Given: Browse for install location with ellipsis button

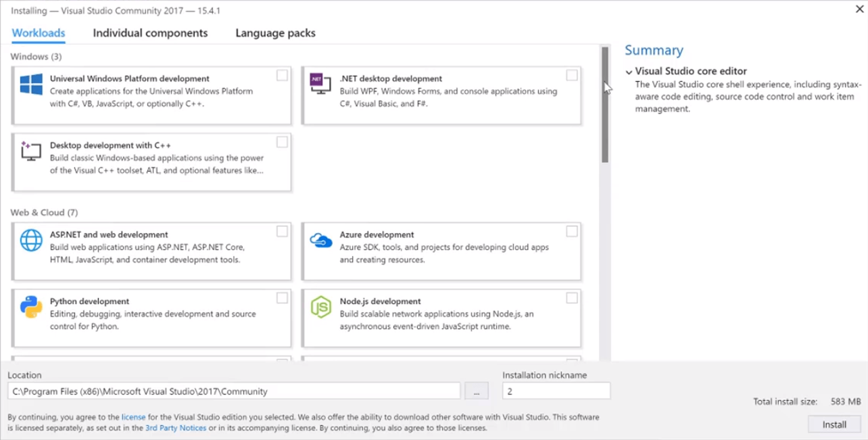Looking at the screenshot, I should pos(477,391).
